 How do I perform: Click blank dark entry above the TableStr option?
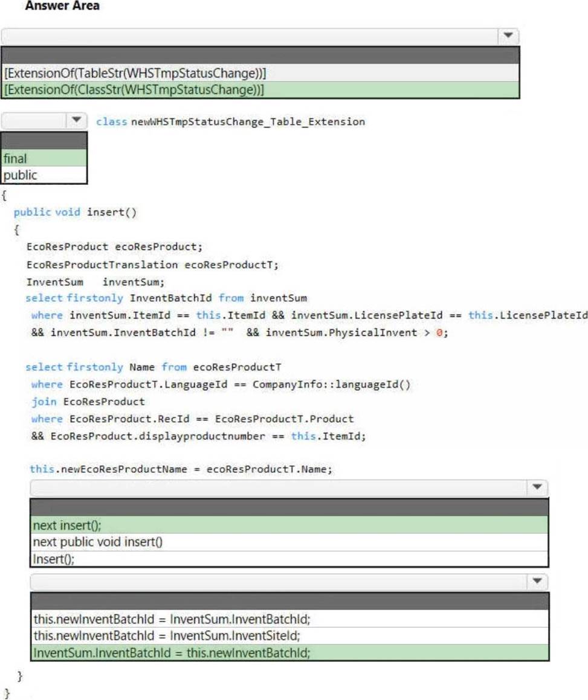[260, 56]
